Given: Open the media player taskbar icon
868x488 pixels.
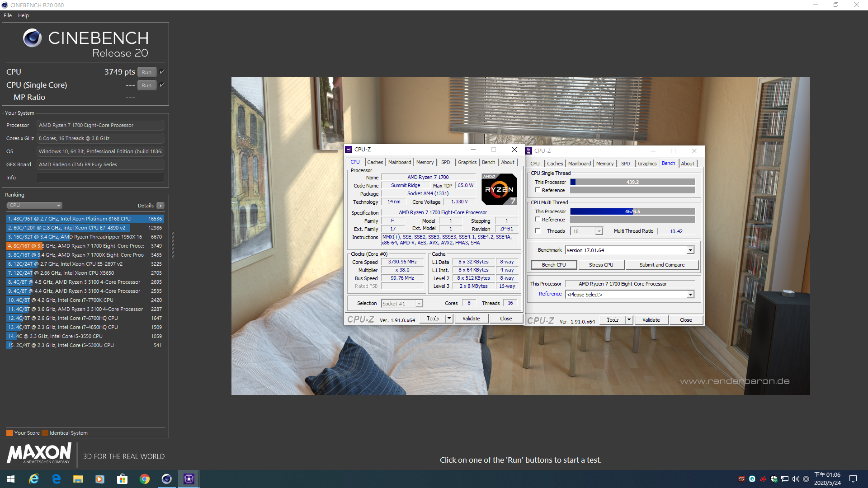Looking at the screenshot, I should pos(100,479).
